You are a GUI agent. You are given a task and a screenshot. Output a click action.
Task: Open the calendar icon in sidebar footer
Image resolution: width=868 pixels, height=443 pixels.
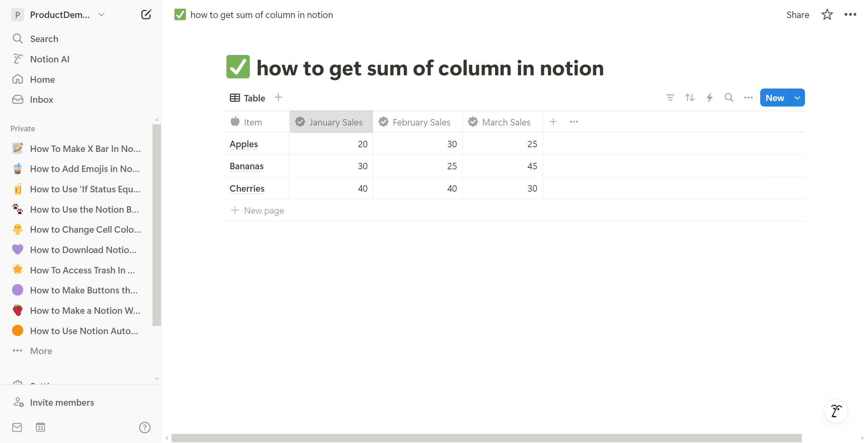[40, 427]
